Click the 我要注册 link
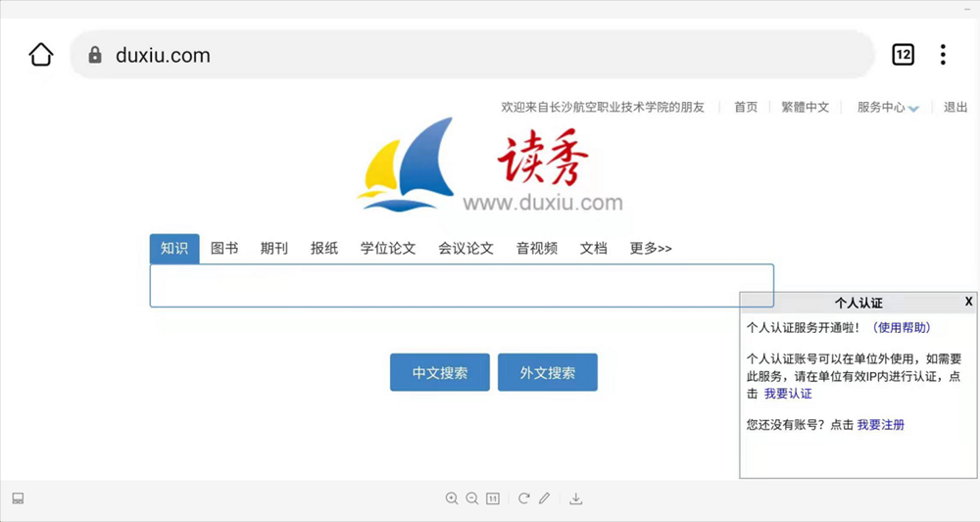Image resolution: width=980 pixels, height=522 pixels. [x=881, y=425]
